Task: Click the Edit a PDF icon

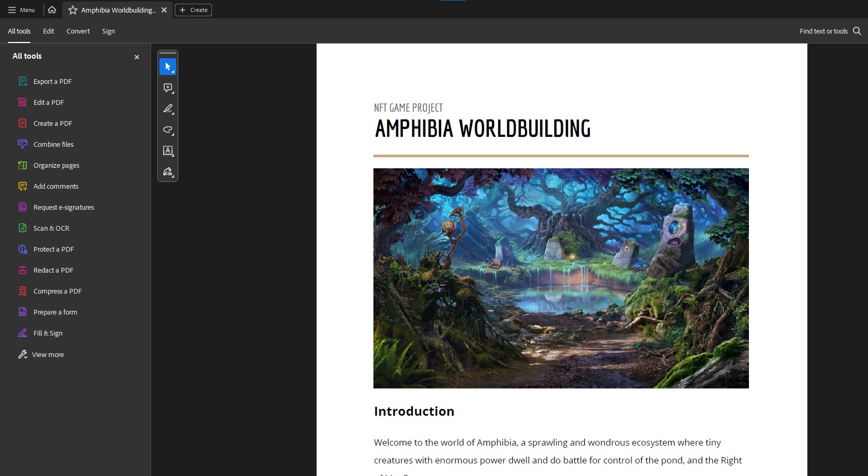Action: 23,102
